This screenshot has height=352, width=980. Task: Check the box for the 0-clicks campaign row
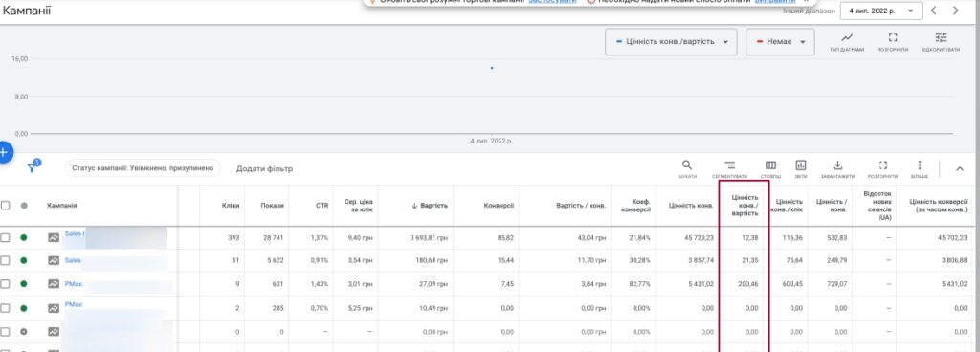[5, 331]
